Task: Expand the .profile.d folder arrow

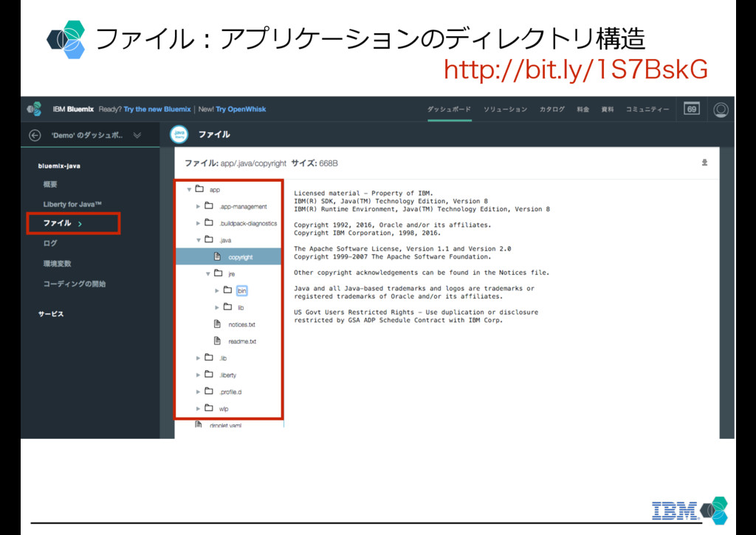Action: [198, 392]
